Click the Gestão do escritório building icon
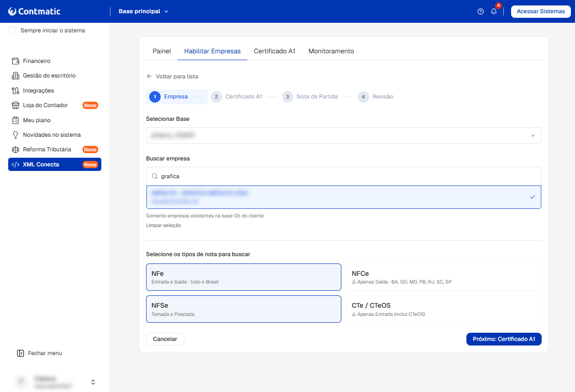This screenshot has height=392, width=575. (15, 76)
